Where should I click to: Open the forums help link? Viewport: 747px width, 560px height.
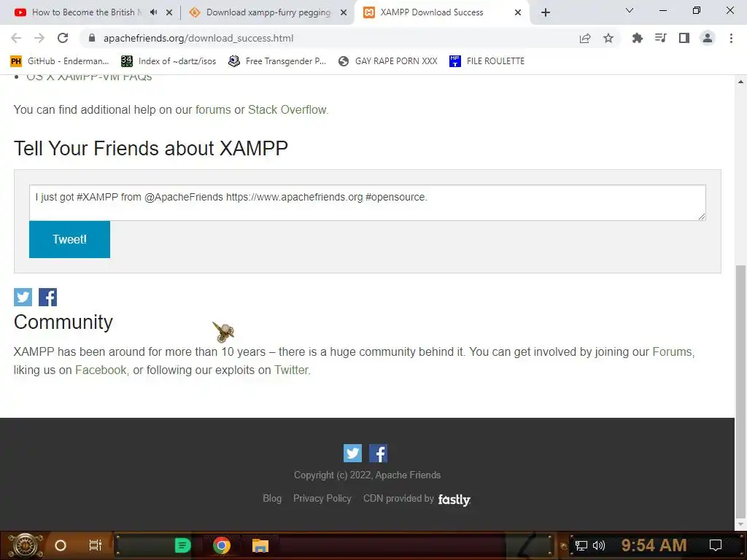point(213,109)
